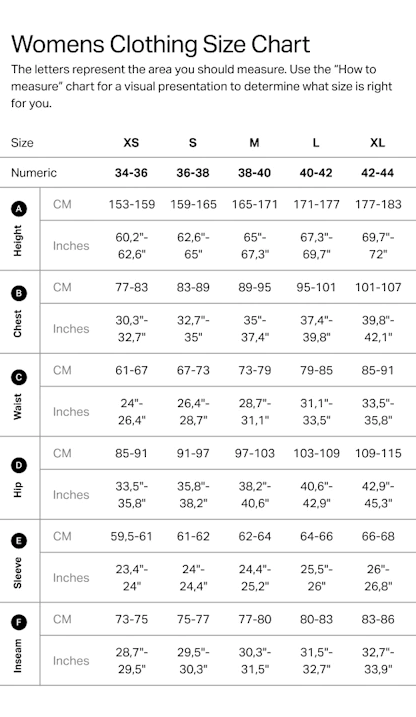Click Sleeve CM value 59,5-61
Image resolution: width=416 pixels, height=717 pixels.
point(131,536)
